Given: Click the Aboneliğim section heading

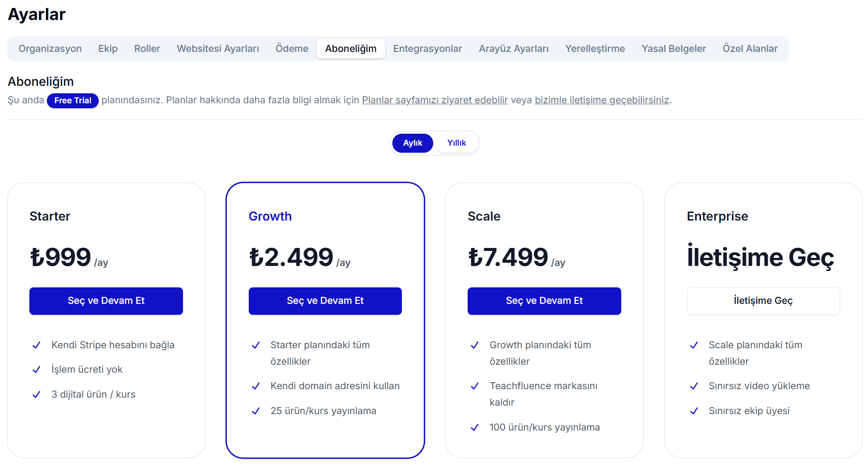Looking at the screenshot, I should tap(41, 81).
